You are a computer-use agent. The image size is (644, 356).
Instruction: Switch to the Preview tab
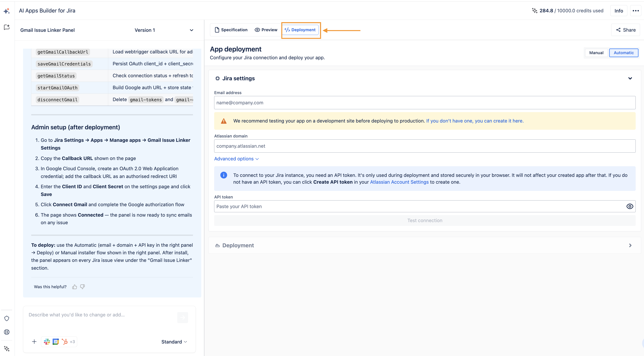266,30
